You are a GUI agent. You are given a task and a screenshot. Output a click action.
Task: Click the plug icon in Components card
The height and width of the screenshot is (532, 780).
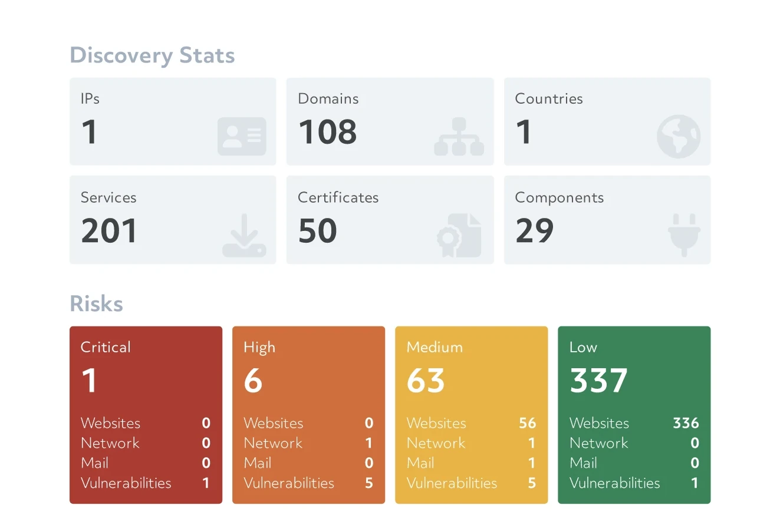pos(684,235)
